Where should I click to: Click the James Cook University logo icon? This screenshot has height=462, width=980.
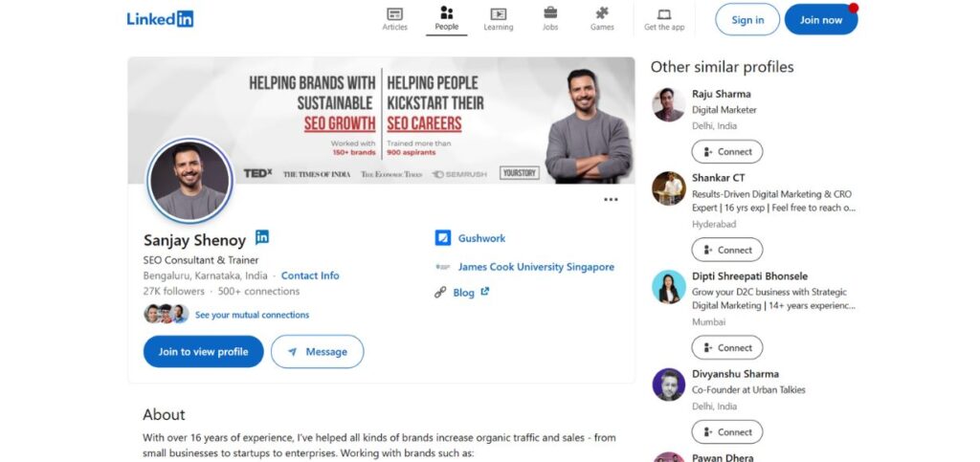pyautogui.click(x=442, y=267)
